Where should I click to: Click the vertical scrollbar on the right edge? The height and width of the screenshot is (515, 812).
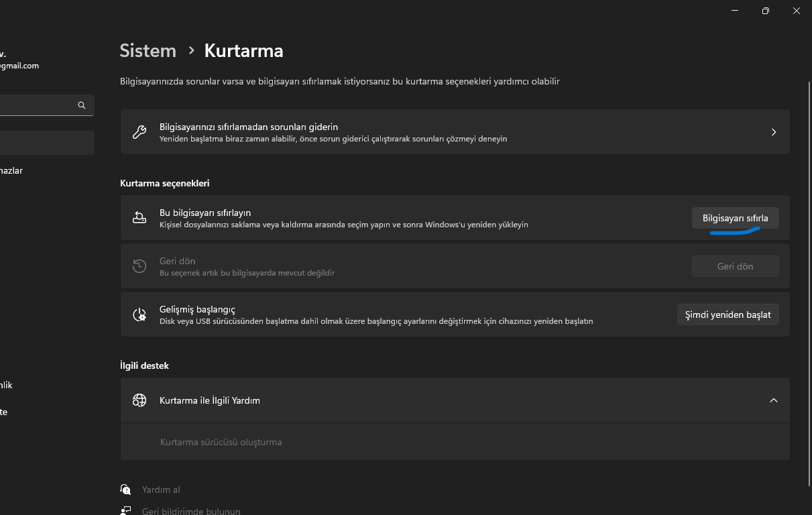tap(807, 268)
